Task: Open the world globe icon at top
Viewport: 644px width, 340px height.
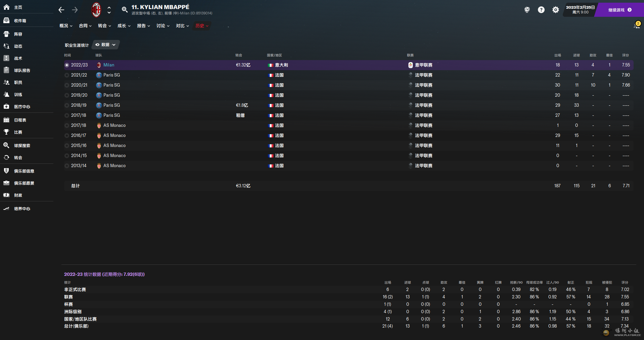Action: point(527,10)
